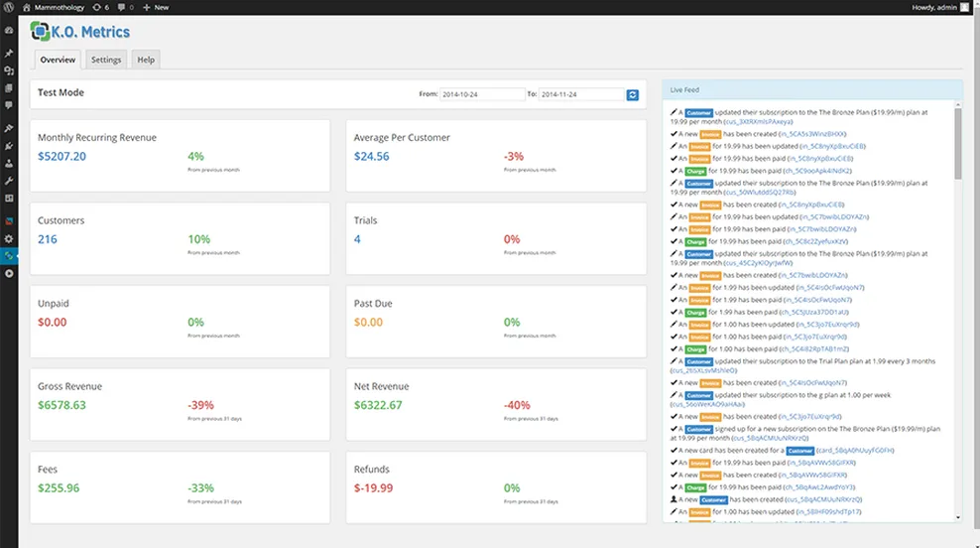Viewport: 980px width, 548px height.
Task: Open invoice link for 1.00 has been paid
Action: (815, 338)
